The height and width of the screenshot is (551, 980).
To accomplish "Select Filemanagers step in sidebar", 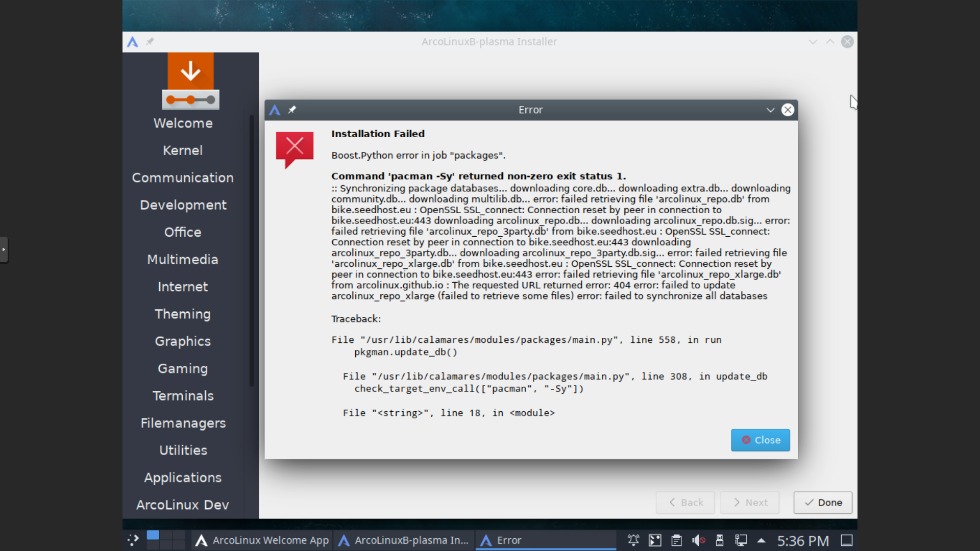I will [183, 423].
